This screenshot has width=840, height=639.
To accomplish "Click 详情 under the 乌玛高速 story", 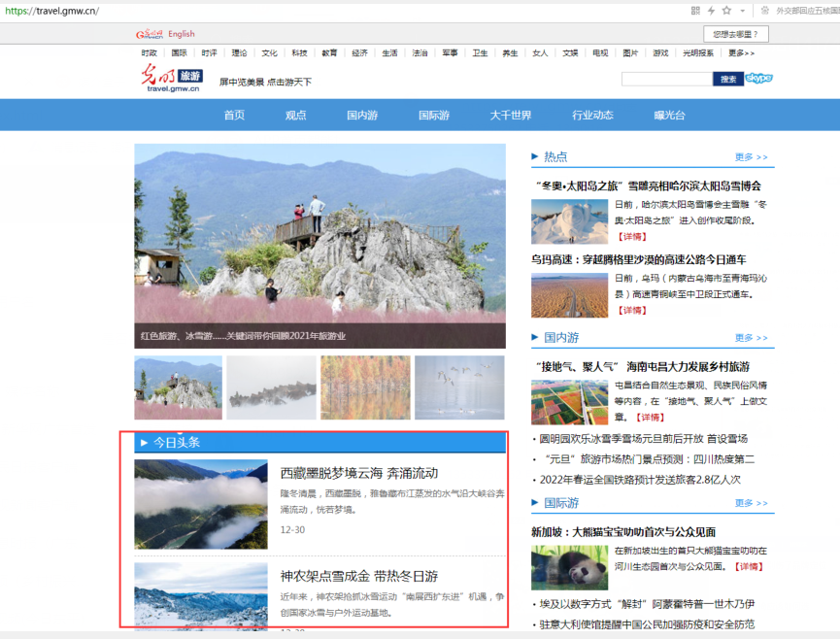I will (x=632, y=310).
